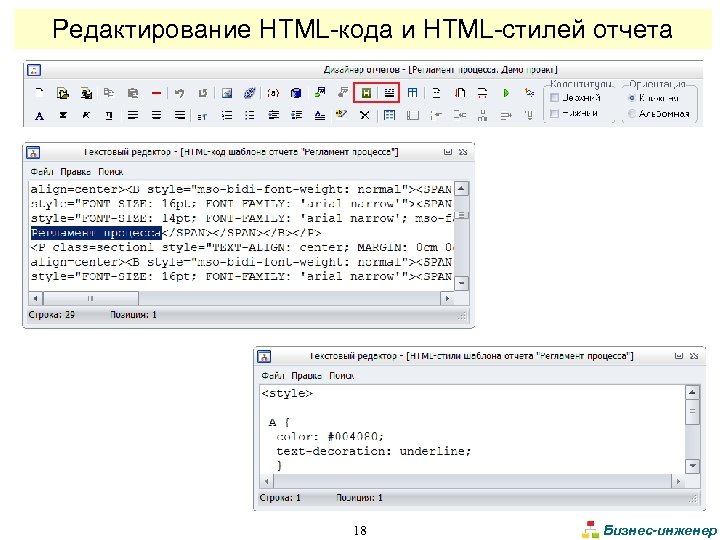720x540 pixels.
Task: Click scroll-down arrow in HTML-стили editor
Action: click(x=692, y=467)
